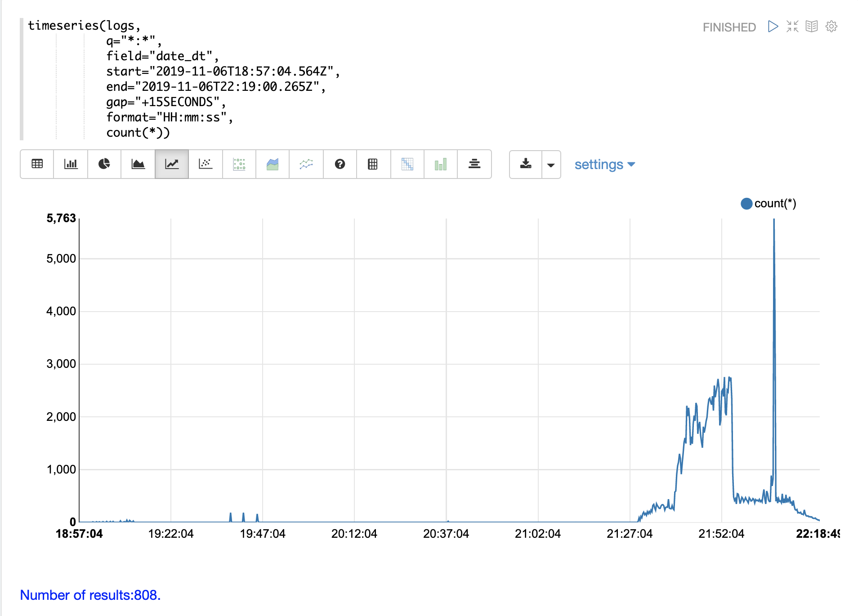Choose the green column chart icon
Image resolution: width=858 pixels, height=616 pixels.
tap(441, 164)
